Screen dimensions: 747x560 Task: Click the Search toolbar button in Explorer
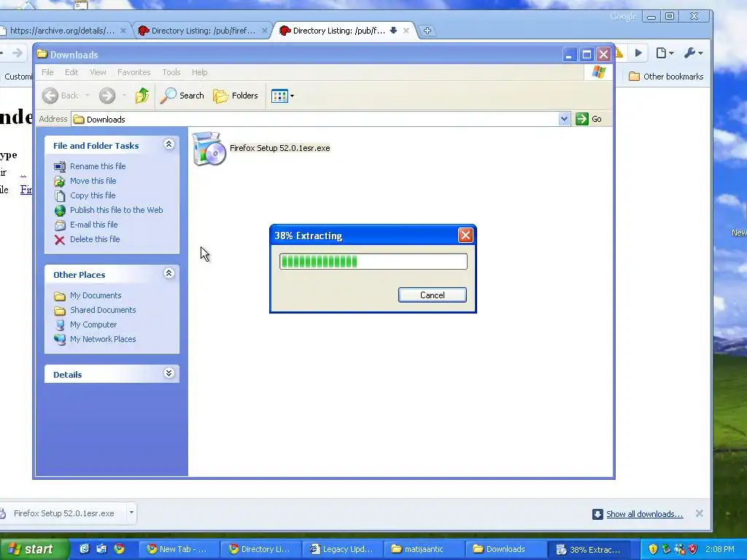[x=182, y=96]
